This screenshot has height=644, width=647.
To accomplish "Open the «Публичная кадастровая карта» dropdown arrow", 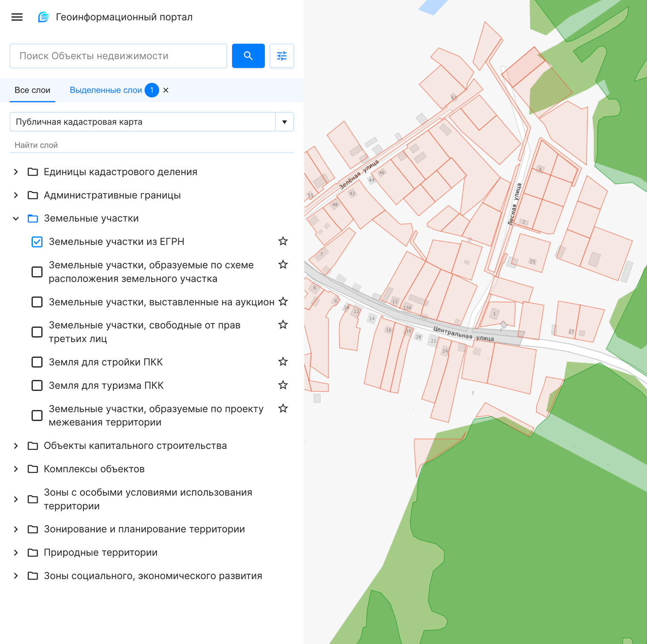I will (x=284, y=122).
